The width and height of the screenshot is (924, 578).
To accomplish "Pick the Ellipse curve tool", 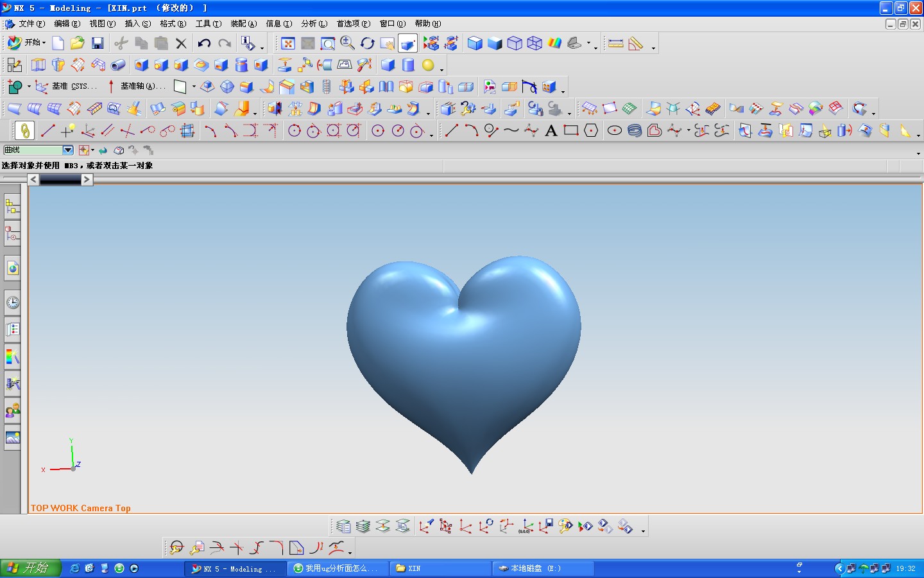I will coord(614,130).
